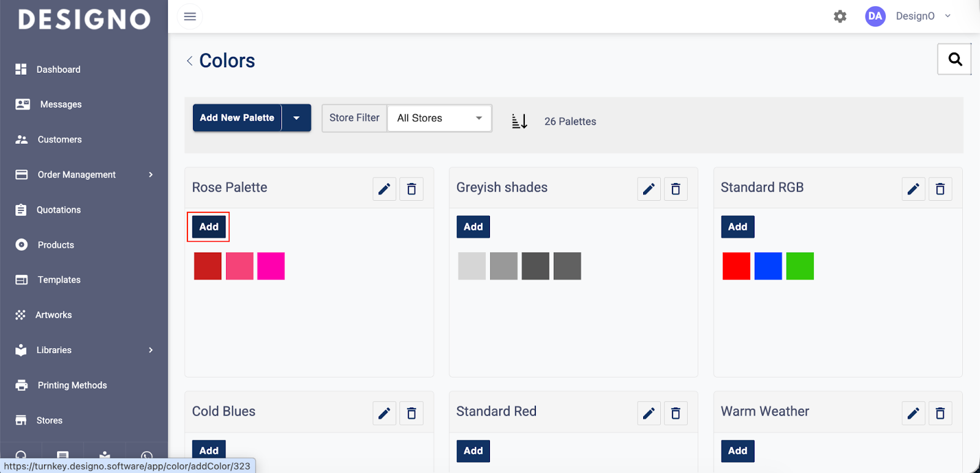Open the All Stores filter dropdown
The height and width of the screenshot is (473, 980).
click(x=439, y=118)
